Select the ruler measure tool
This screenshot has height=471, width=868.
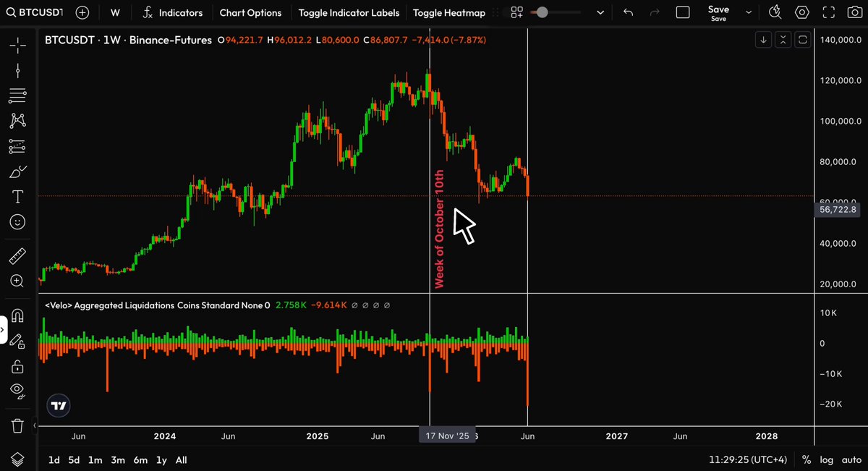pos(18,255)
